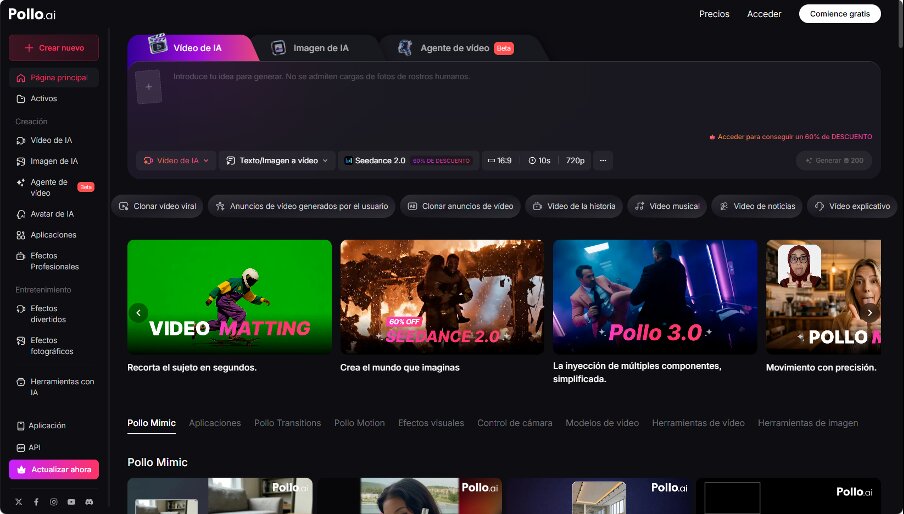
Task: Select the 10s duration option
Action: [539, 160]
